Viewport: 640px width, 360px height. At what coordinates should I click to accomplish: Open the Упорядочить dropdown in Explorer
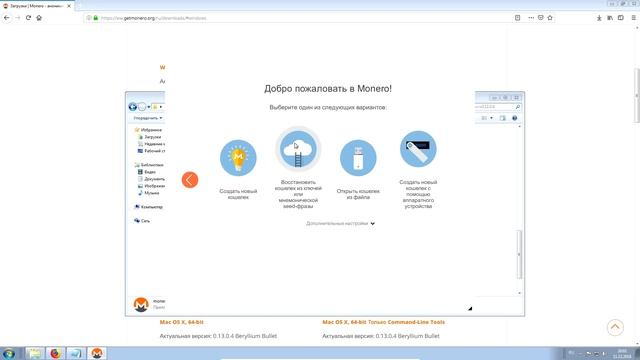pos(148,118)
